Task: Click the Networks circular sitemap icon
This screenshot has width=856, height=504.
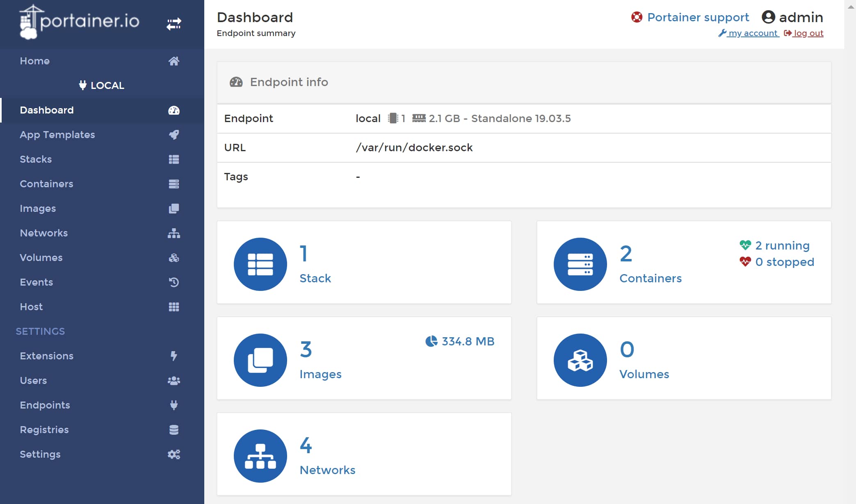Action: (x=260, y=456)
